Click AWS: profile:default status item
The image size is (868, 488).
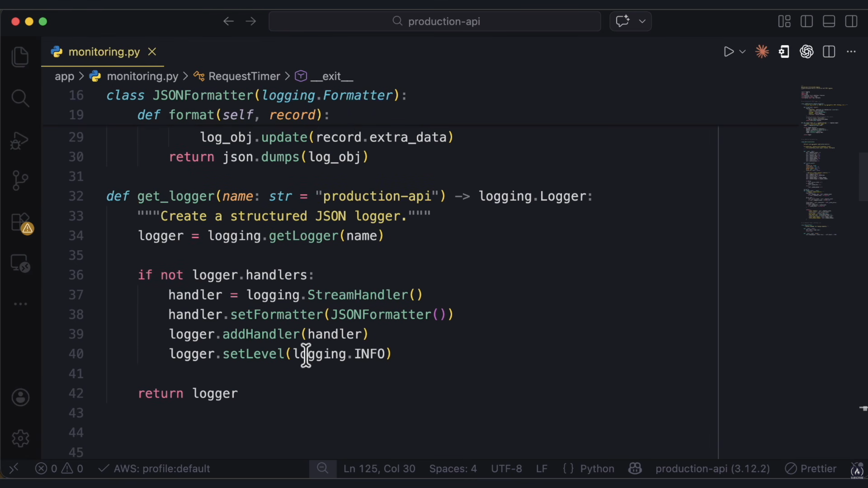[x=155, y=468]
